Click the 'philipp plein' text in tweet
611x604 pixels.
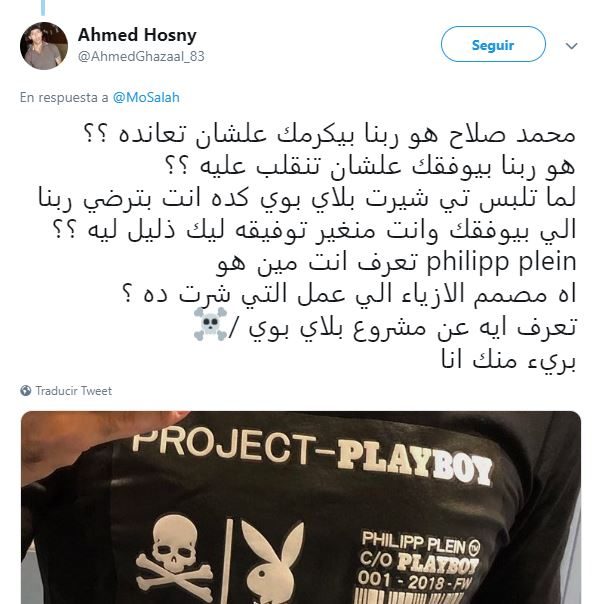click(x=501, y=261)
